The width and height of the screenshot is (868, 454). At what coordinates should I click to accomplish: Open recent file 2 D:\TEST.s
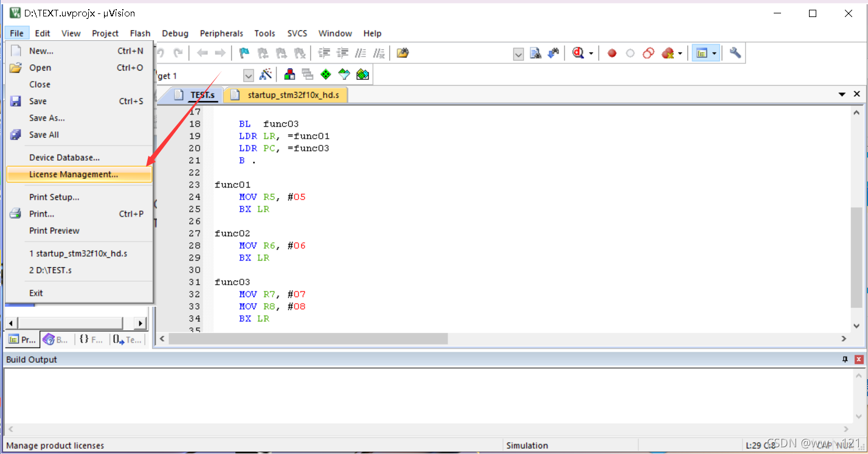[78, 270]
